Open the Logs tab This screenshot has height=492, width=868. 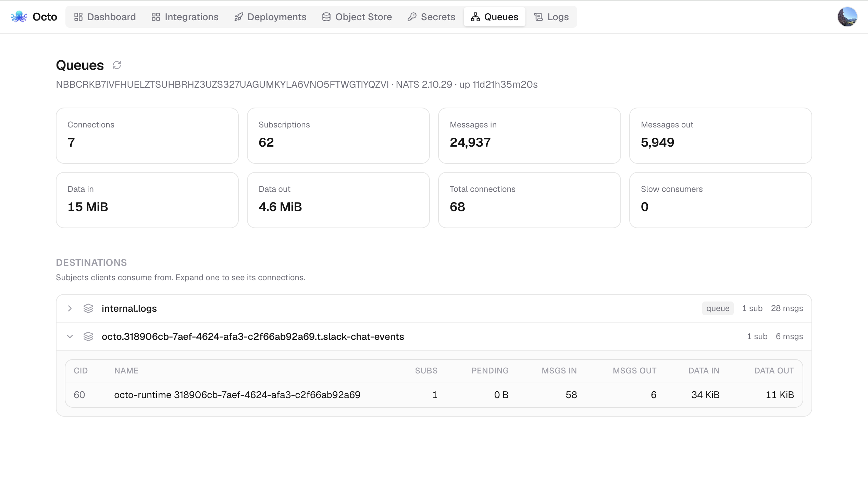point(551,17)
